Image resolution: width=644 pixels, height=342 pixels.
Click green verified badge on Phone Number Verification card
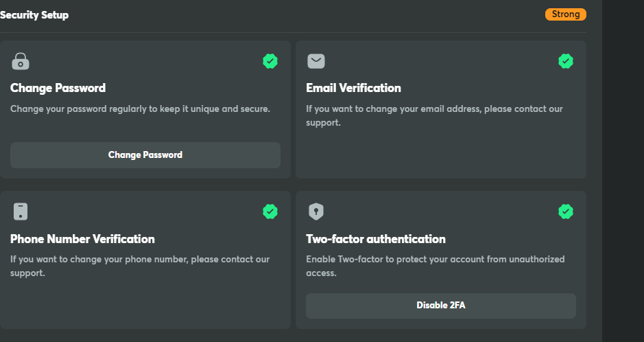coord(270,212)
